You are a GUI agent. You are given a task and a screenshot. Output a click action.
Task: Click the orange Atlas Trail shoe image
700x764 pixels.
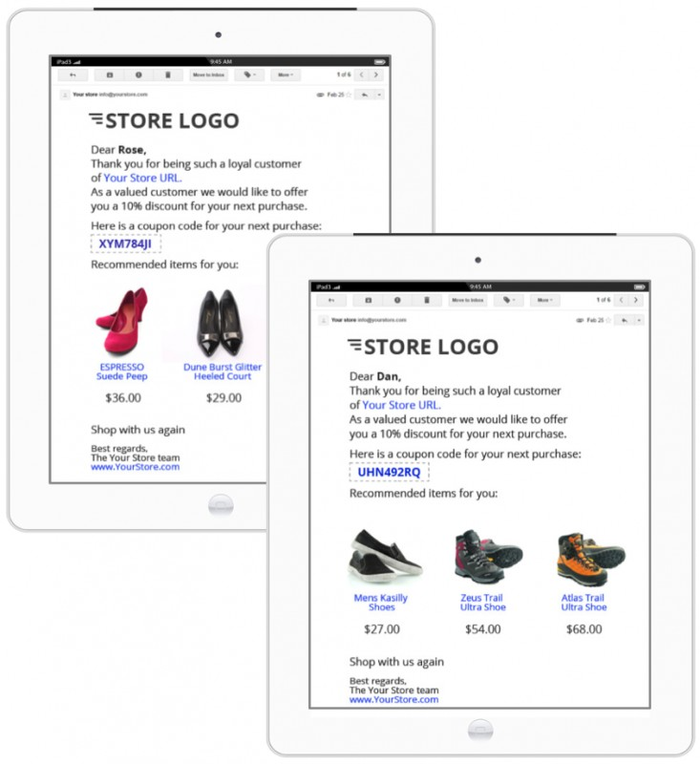591,559
